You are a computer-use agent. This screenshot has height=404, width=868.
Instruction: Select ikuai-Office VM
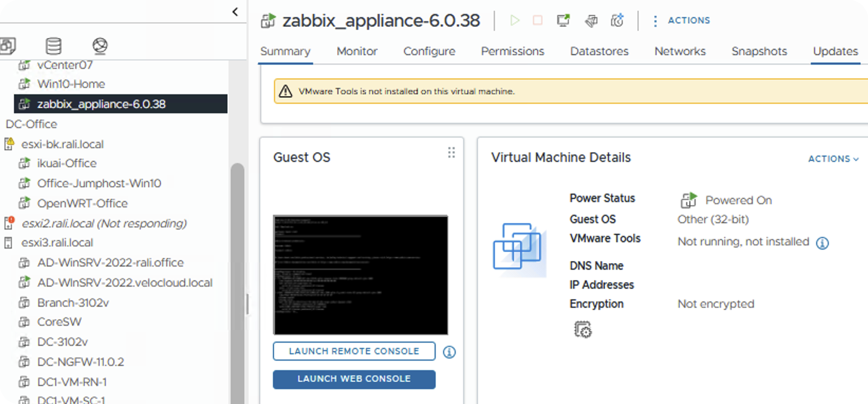click(67, 163)
